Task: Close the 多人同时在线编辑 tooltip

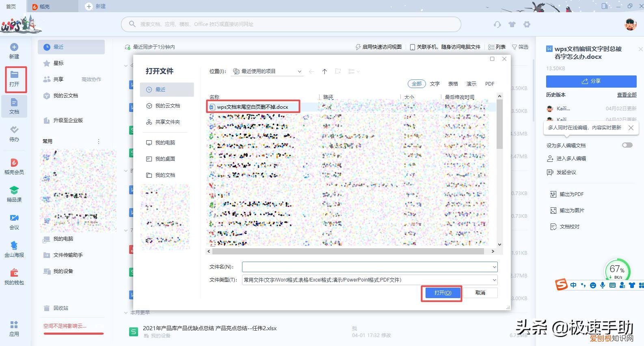Action: pos(631,128)
